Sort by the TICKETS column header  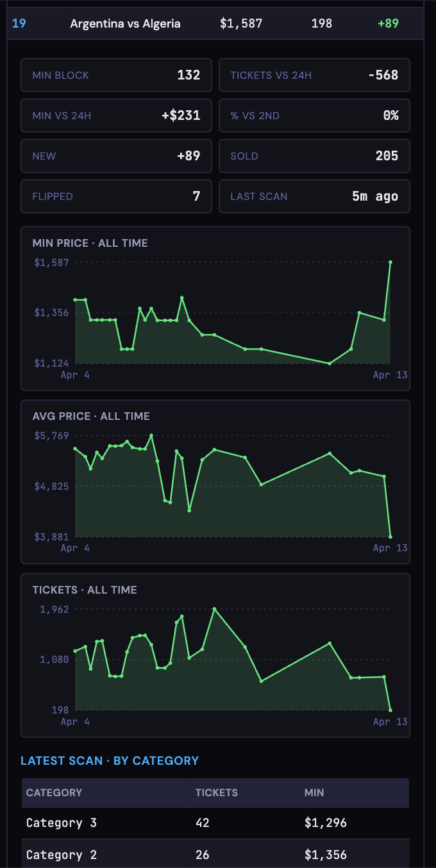click(217, 792)
